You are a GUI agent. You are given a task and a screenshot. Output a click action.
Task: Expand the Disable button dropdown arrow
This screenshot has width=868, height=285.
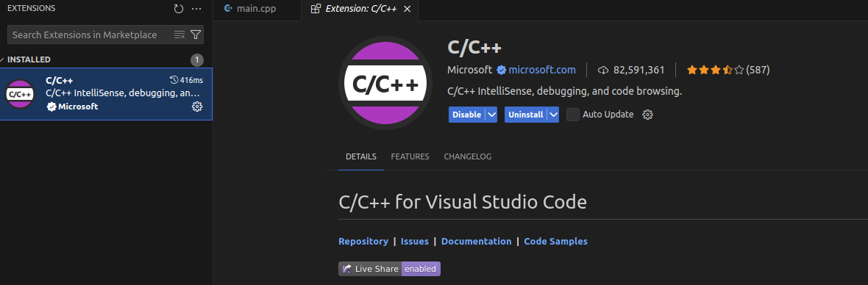pos(491,115)
